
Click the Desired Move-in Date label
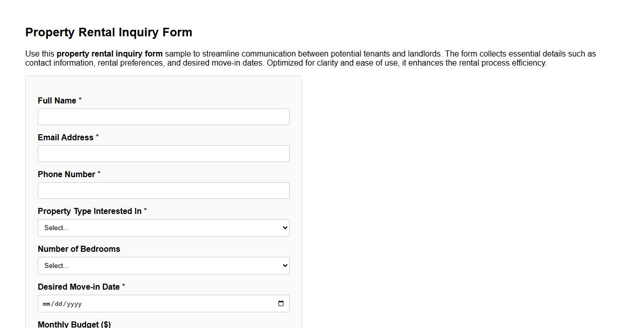[79, 287]
